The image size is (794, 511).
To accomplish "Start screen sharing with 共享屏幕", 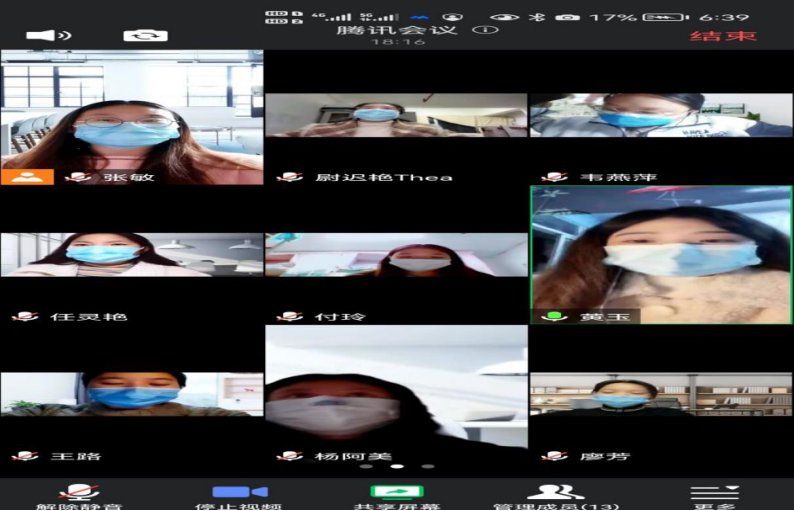I will (x=397, y=495).
